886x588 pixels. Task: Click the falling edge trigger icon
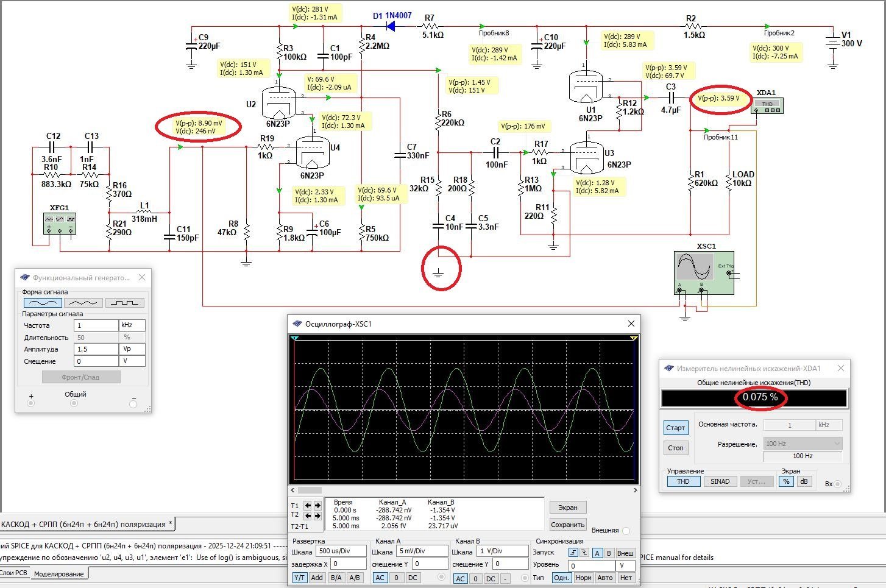click(584, 553)
